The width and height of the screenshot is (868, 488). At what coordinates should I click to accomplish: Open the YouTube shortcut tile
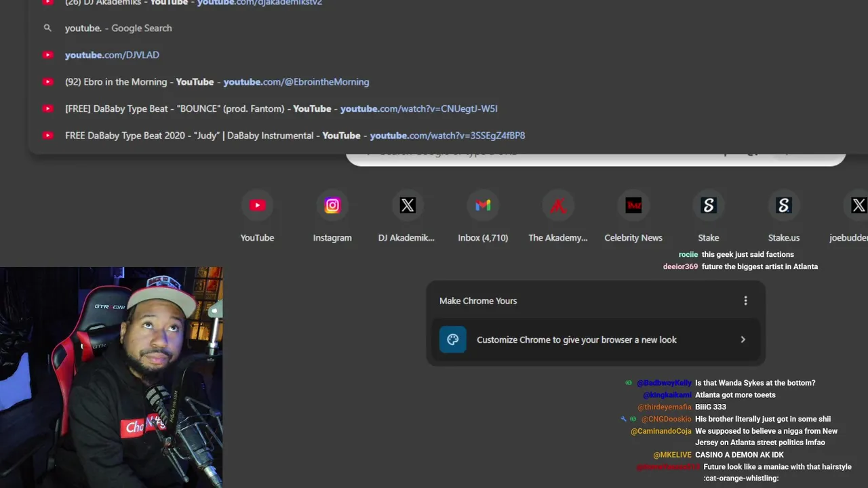click(x=257, y=217)
